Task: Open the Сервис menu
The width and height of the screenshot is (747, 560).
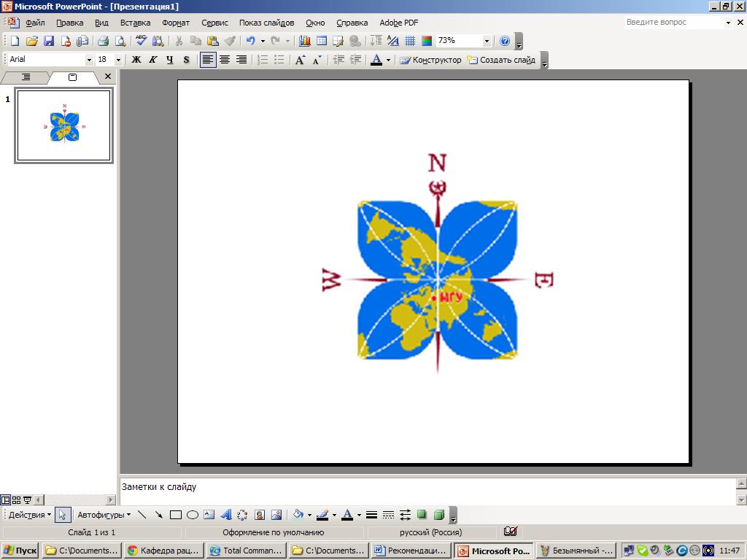Action: point(215,23)
